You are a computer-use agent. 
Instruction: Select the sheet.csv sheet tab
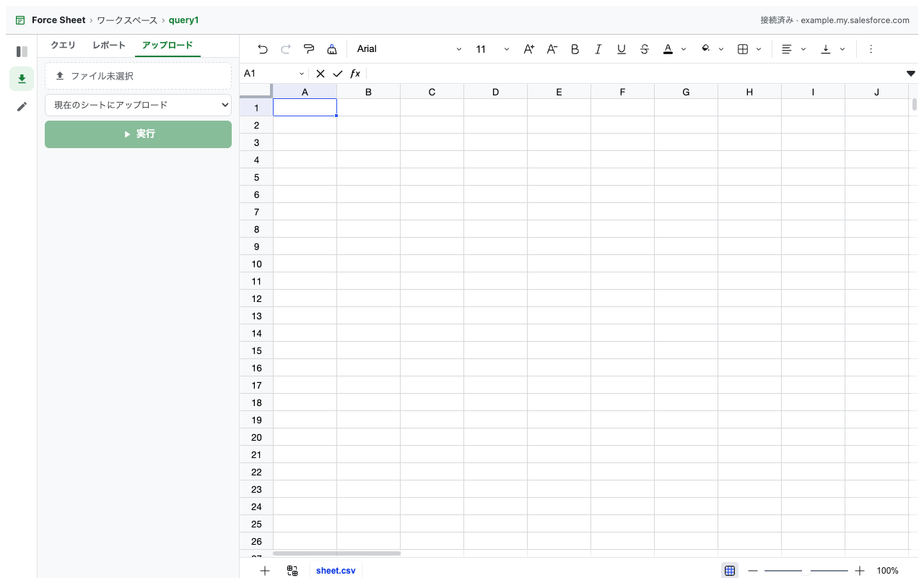(336, 571)
